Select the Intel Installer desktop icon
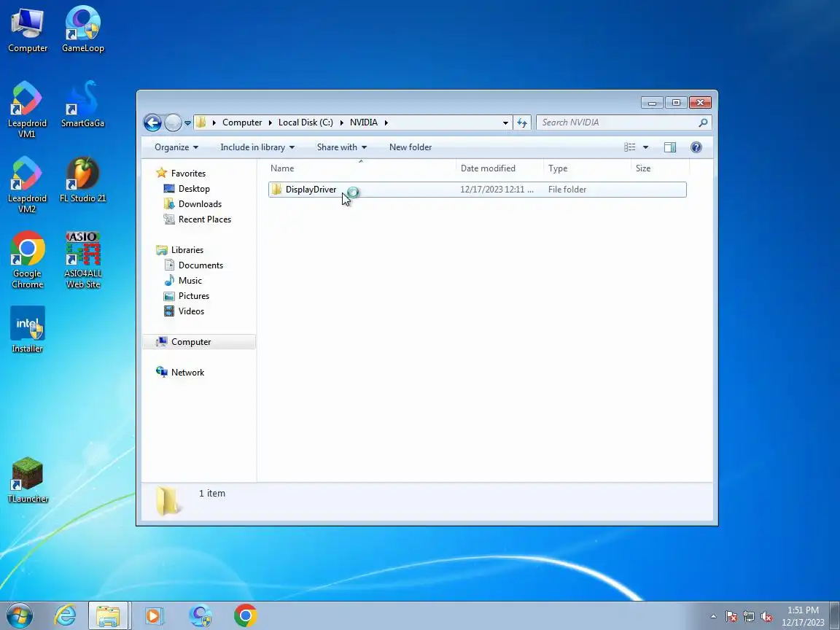840x630 pixels. point(27,330)
